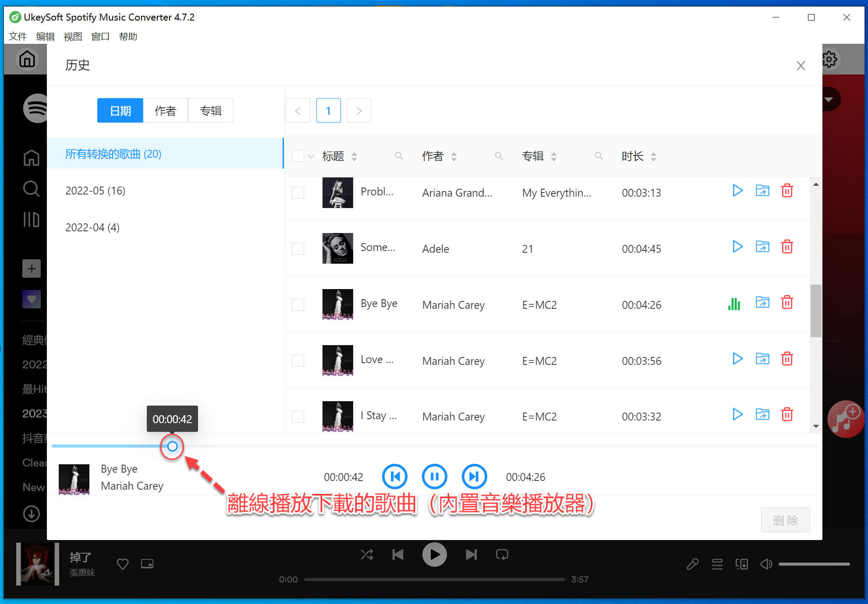Play the I Stay... track
The width and height of the screenshot is (868, 604).
click(737, 414)
